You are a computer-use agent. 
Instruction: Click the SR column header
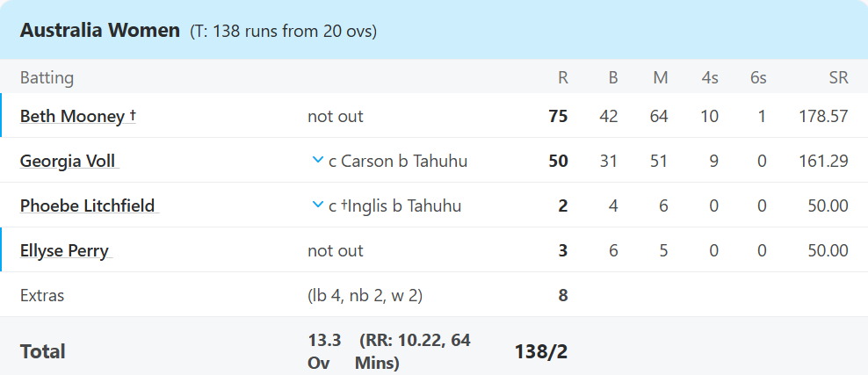(x=838, y=77)
